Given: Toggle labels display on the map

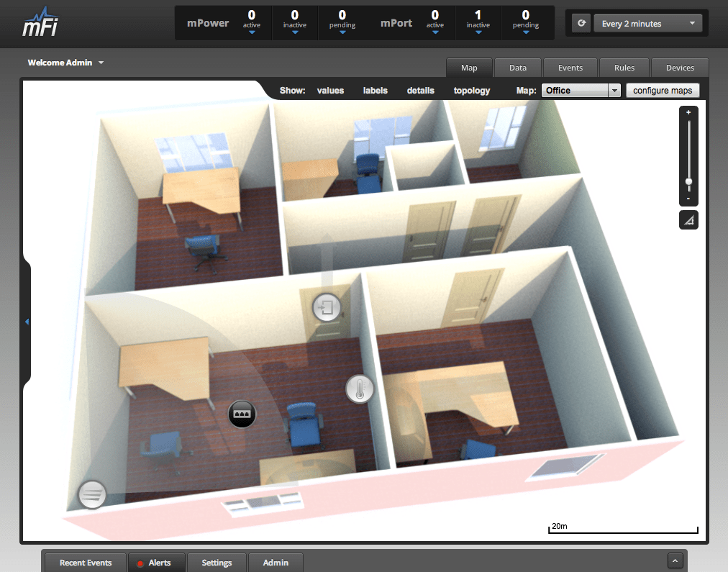Looking at the screenshot, I should [375, 90].
